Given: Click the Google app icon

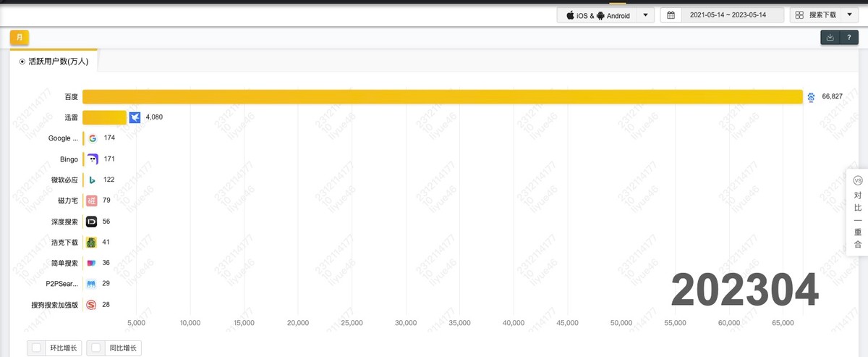Looking at the screenshot, I should click(x=93, y=138).
